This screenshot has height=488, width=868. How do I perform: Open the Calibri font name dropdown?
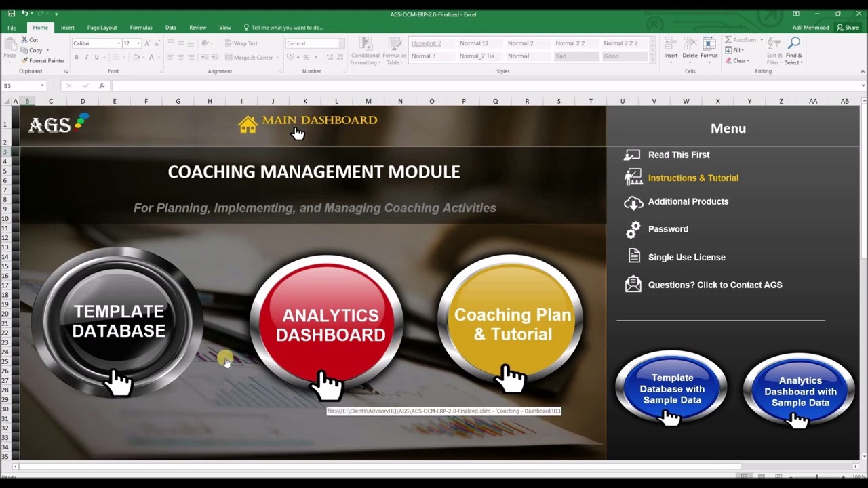click(x=119, y=43)
